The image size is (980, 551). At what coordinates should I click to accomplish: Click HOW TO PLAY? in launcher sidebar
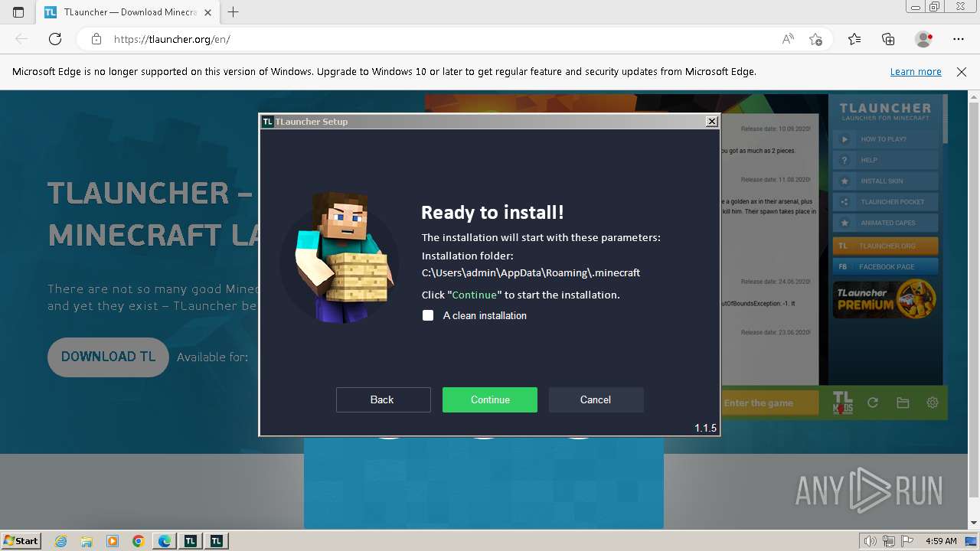pyautogui.click(x=887, y=139)
